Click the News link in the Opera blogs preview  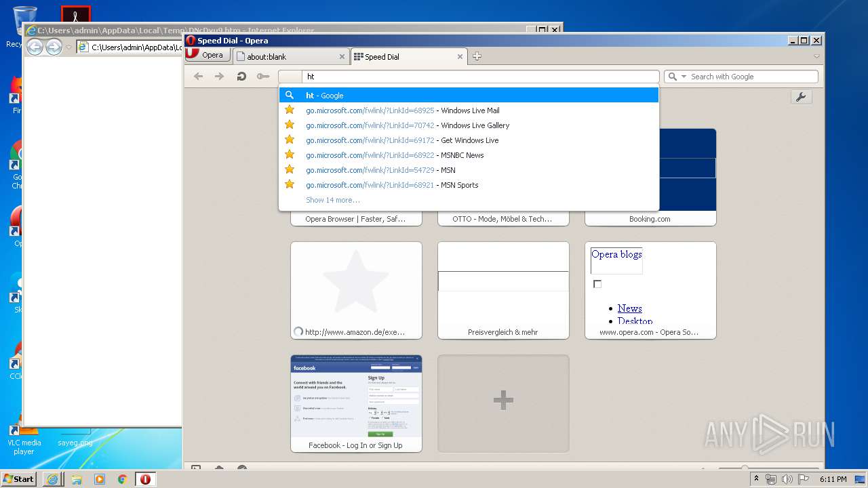(629, 308)
